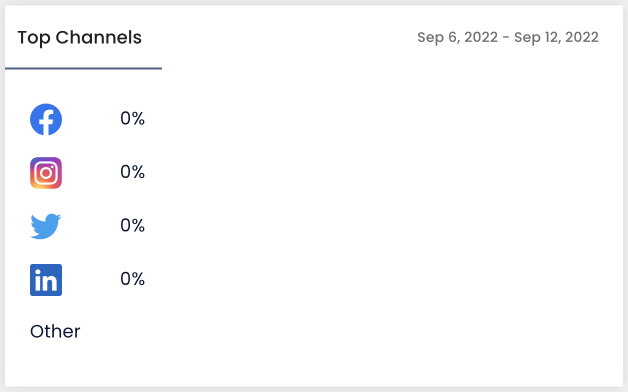Viewport: 628px width, 392px height.
Task: Open the Twitter bird icon
Action: click(46, 226)
